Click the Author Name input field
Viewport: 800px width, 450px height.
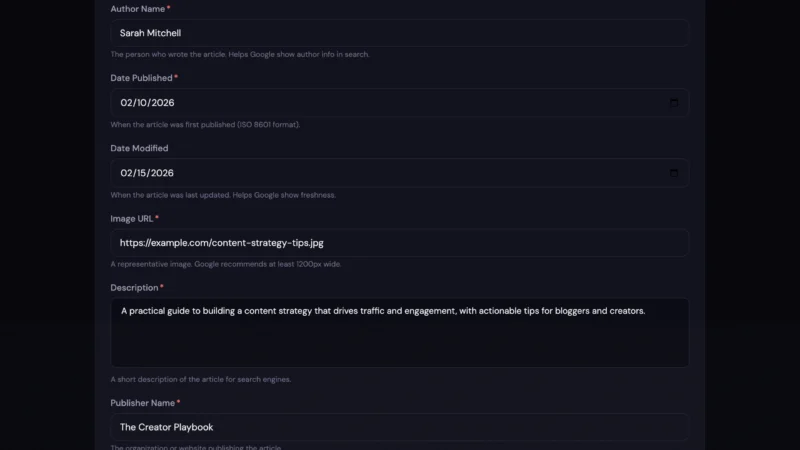pos(400,33)
